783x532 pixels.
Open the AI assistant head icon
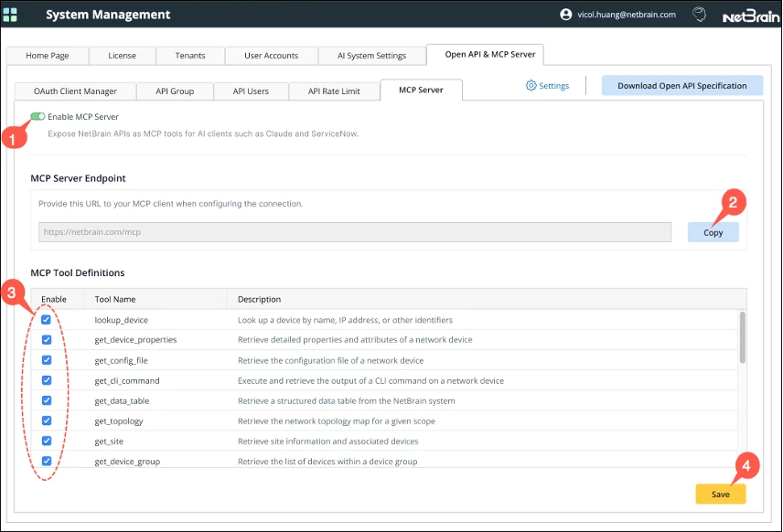click(699, 15)
